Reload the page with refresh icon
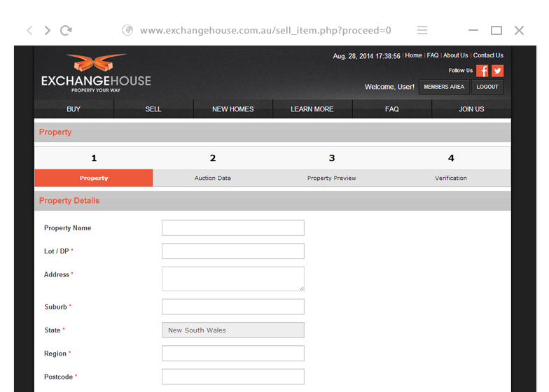549x392 pixels. point(67,30)
